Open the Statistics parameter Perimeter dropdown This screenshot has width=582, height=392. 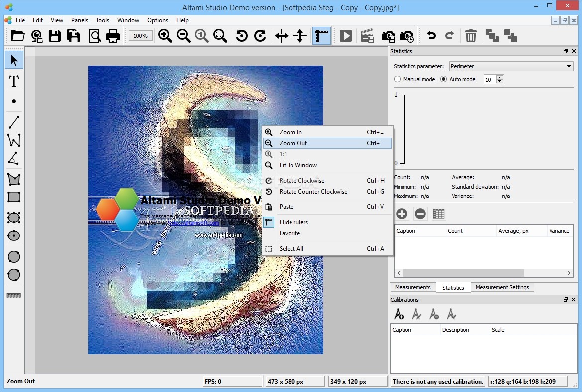pyautogui.click(x=511, y=66)
